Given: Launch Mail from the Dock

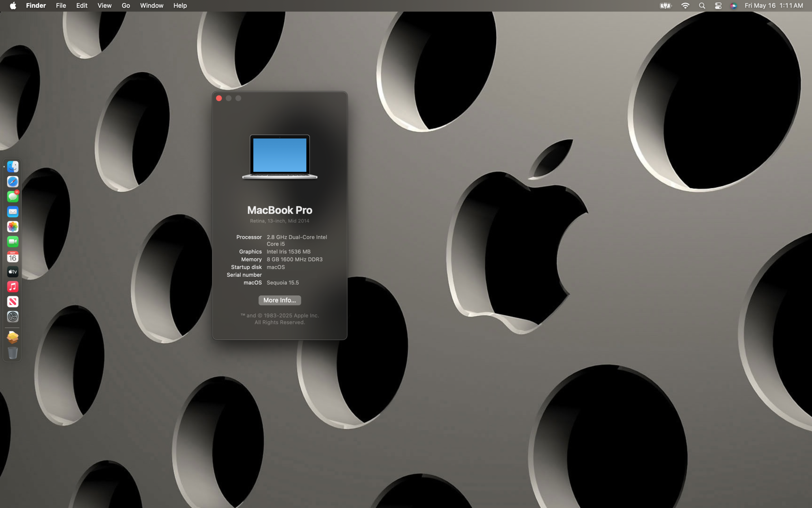Looking at the screenshot, I should [x=13, y=212].
